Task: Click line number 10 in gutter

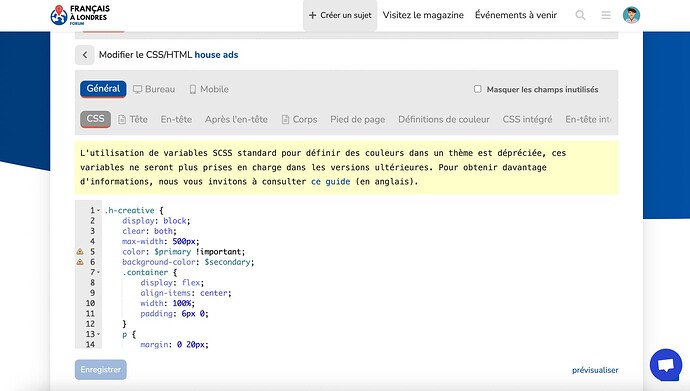Action: pos(90,303)
